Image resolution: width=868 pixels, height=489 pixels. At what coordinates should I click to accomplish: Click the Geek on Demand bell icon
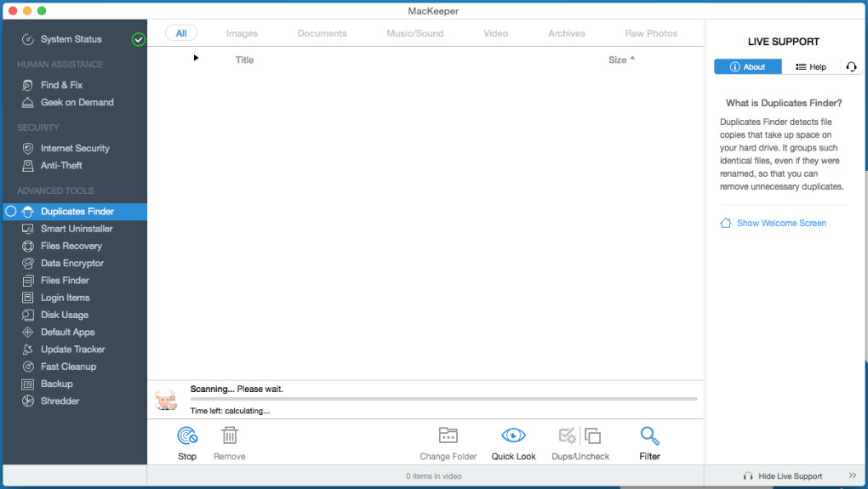click(x=28, y=102)
